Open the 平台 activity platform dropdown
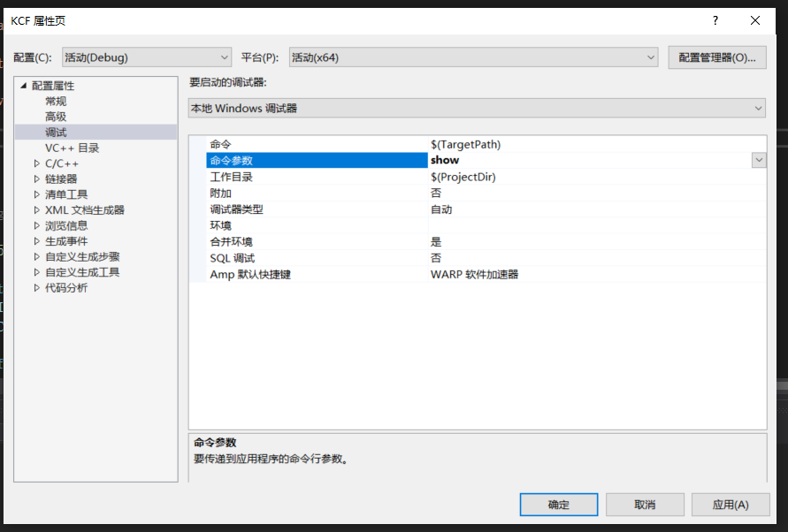 click(x=652, y=57)
